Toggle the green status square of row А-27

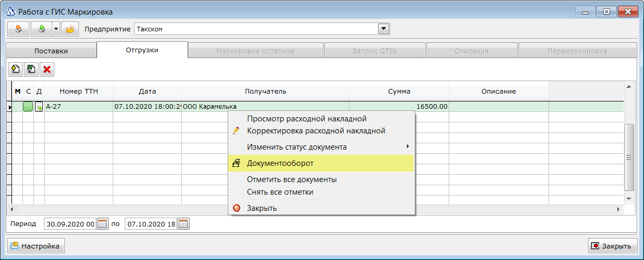28,107
